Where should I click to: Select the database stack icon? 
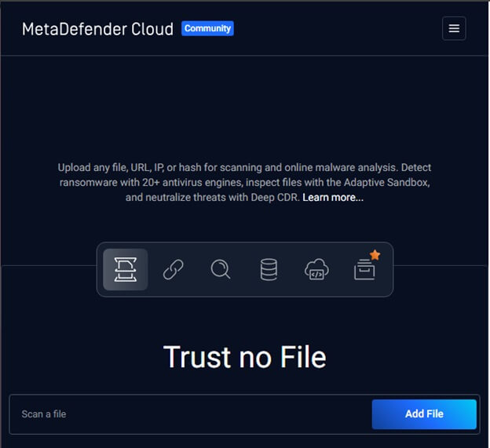tap(269, 269)
